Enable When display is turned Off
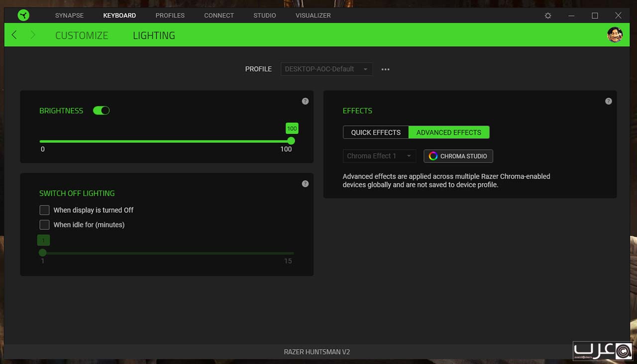This screenshot has height=364, width=637. (45, 210)
